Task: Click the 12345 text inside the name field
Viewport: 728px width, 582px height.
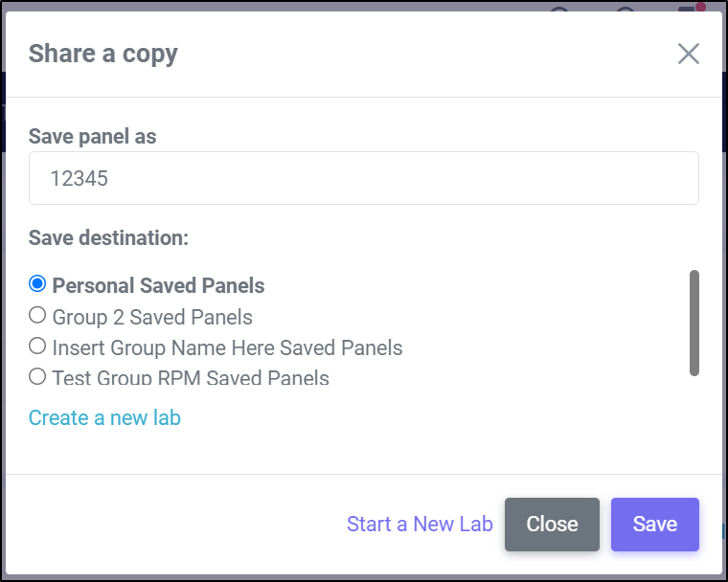Action: 79,178
